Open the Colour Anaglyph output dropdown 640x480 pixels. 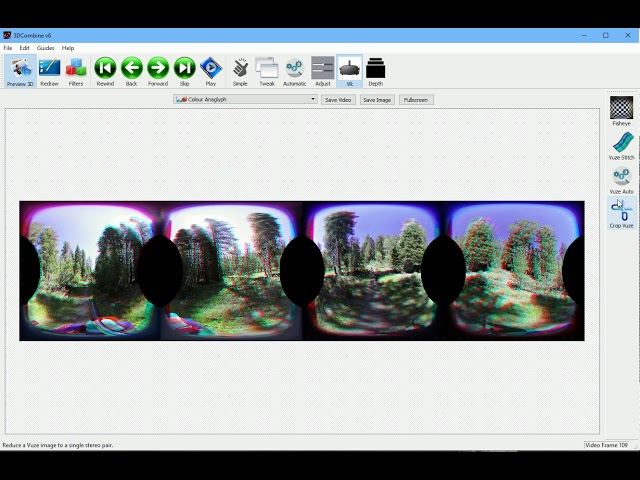tap(245, 99)
